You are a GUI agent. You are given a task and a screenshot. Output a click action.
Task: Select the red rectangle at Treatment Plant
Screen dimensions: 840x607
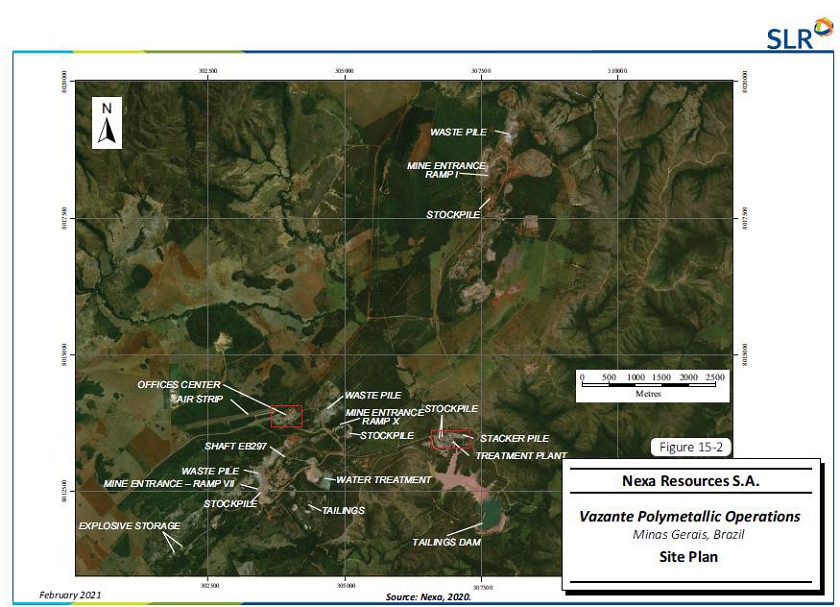pyautogui.click(x=450, y=438)
